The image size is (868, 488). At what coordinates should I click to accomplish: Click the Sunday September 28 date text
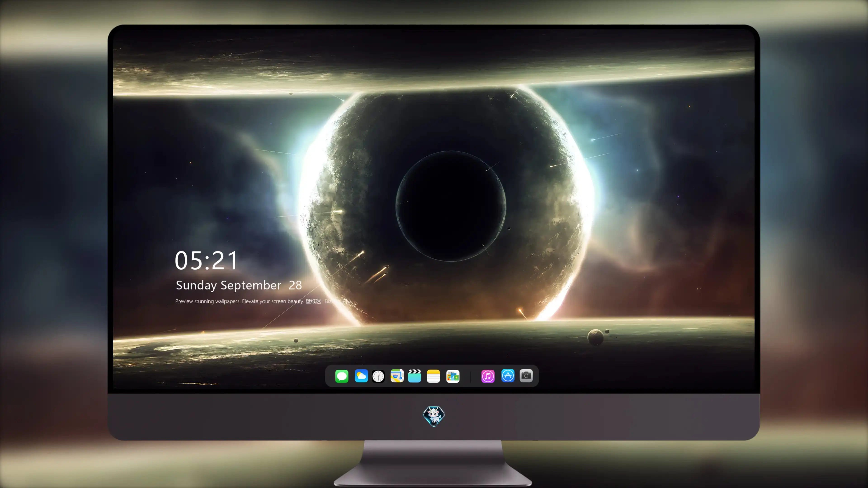(x=239, y=285)
